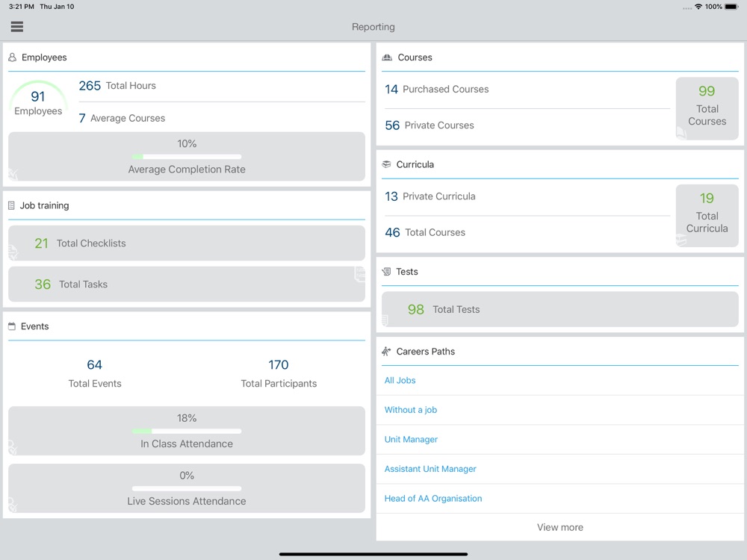Click the 13 Private Curricula row

tap(527, 196)
